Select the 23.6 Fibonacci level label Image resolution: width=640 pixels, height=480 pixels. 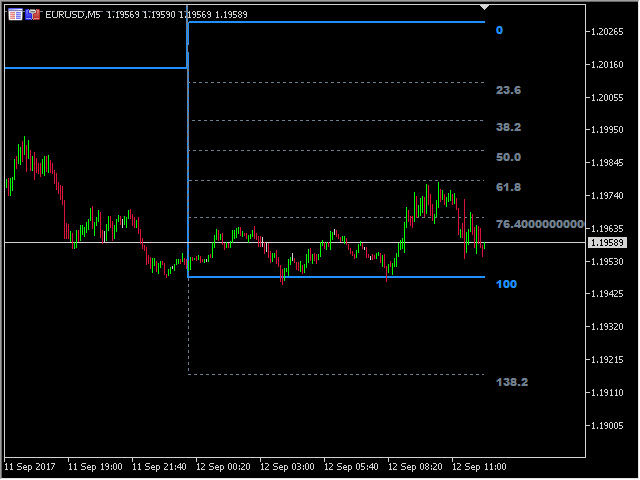[x=508, y=91]
